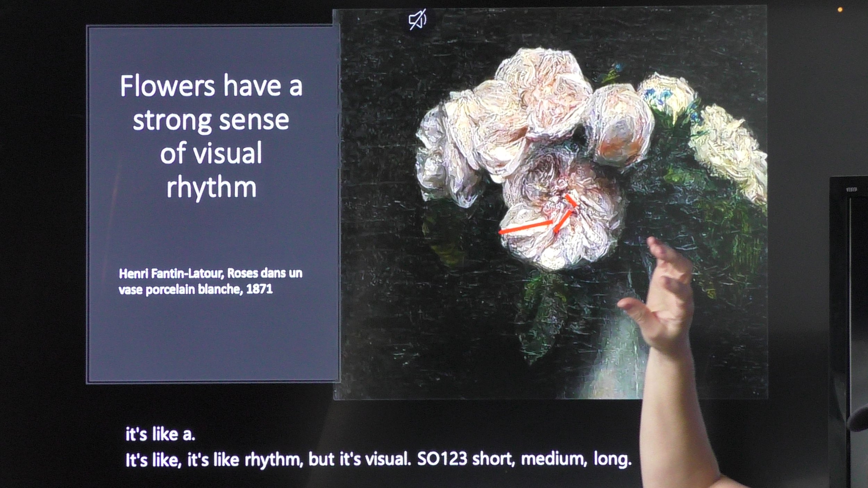The width and height of the screenshot is (868, 488).
Task: Click 'vase porcelain blanche, 1871' caption line
Action: click(x=195, y=289)
